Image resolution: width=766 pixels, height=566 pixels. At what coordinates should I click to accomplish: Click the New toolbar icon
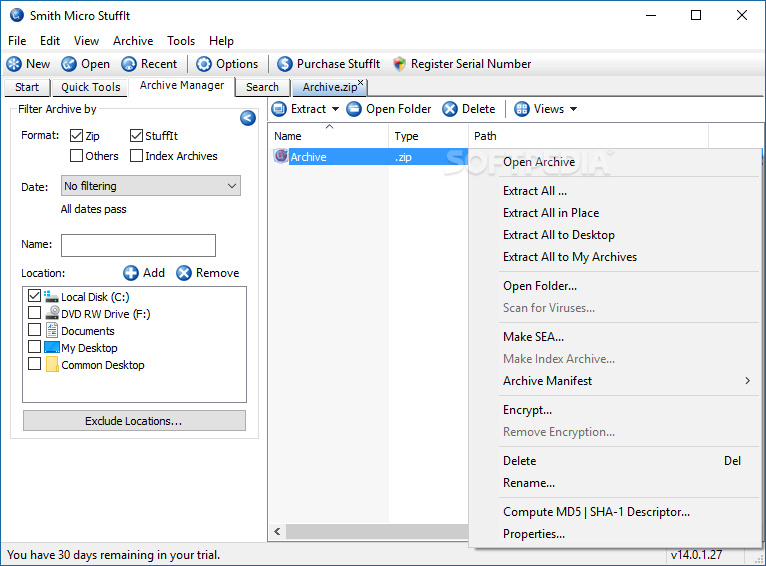click(14, 64)
